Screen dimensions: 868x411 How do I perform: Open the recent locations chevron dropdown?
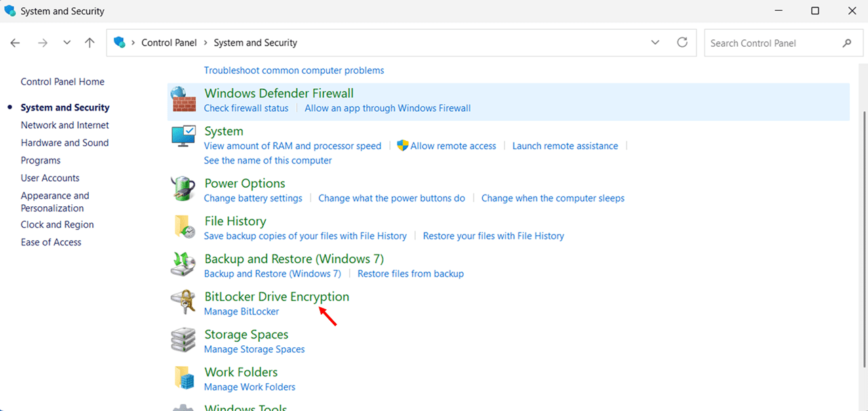tap(66, 43)
